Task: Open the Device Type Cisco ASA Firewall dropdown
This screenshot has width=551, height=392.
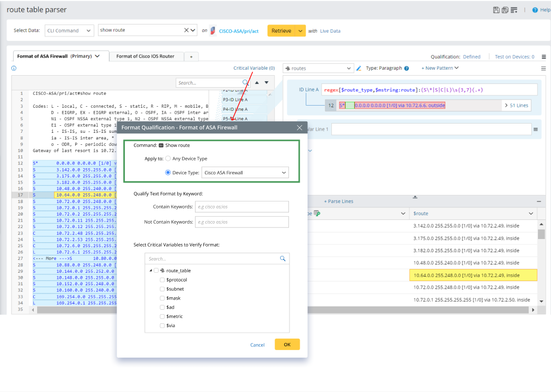Action: pos(245,173)
